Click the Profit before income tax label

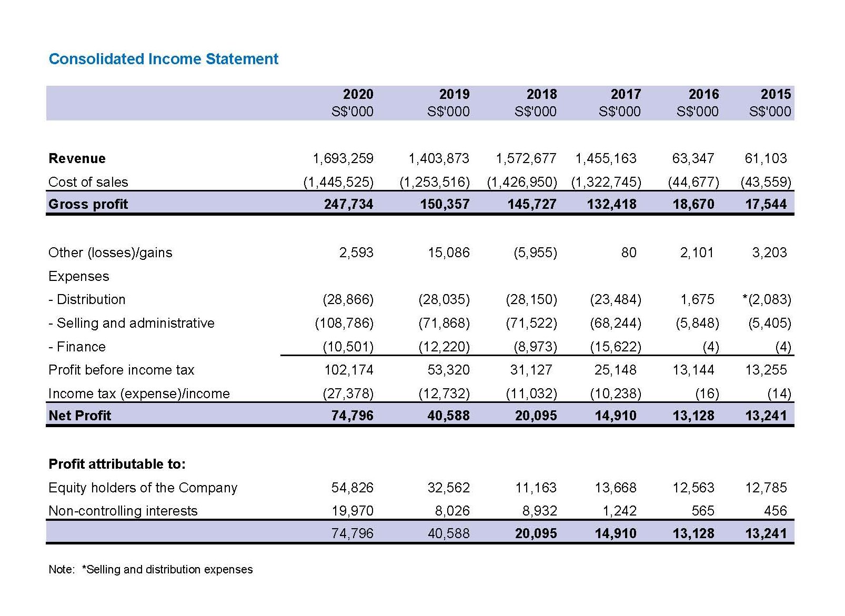[121, 370]
